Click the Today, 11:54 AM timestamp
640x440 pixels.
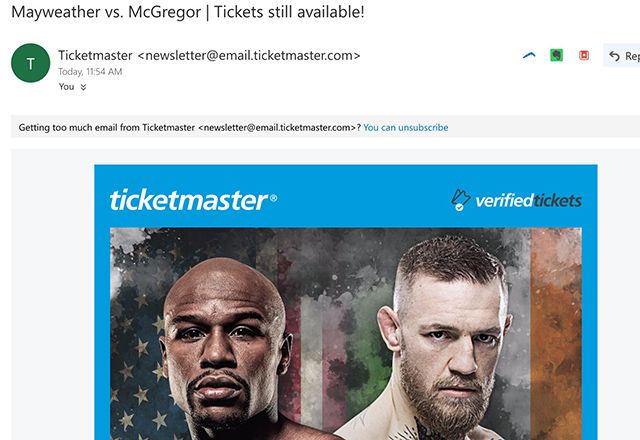[90, 71]
